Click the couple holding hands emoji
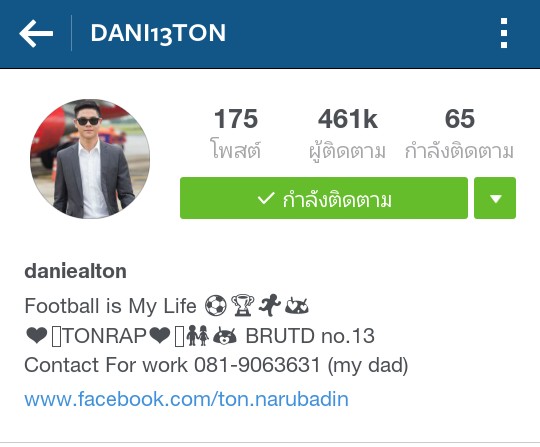The image size is (540, 447). 197,335
